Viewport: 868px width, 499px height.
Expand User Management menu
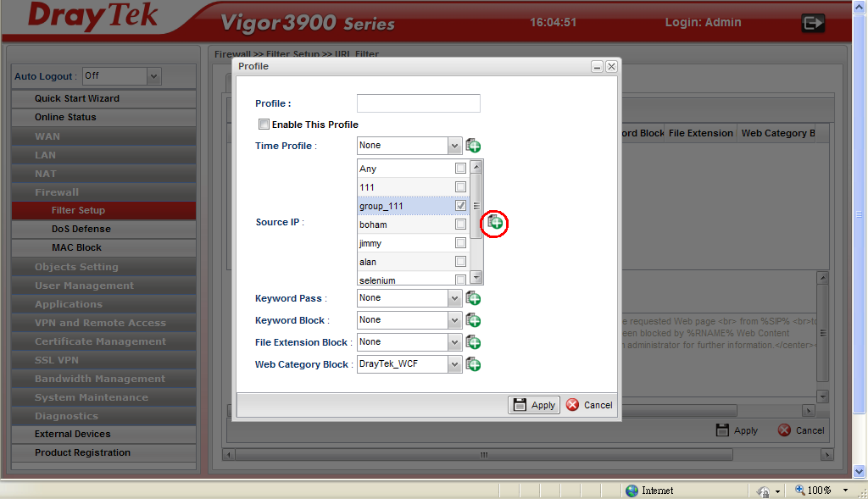[x=103, y=286]
